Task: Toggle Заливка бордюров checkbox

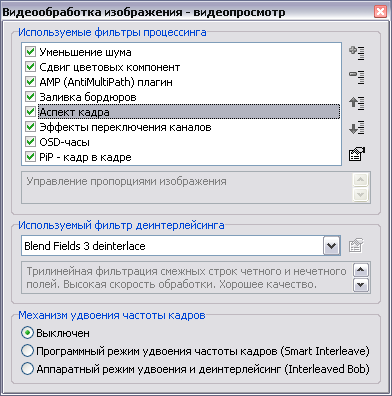Action: (x=30, y=97)
